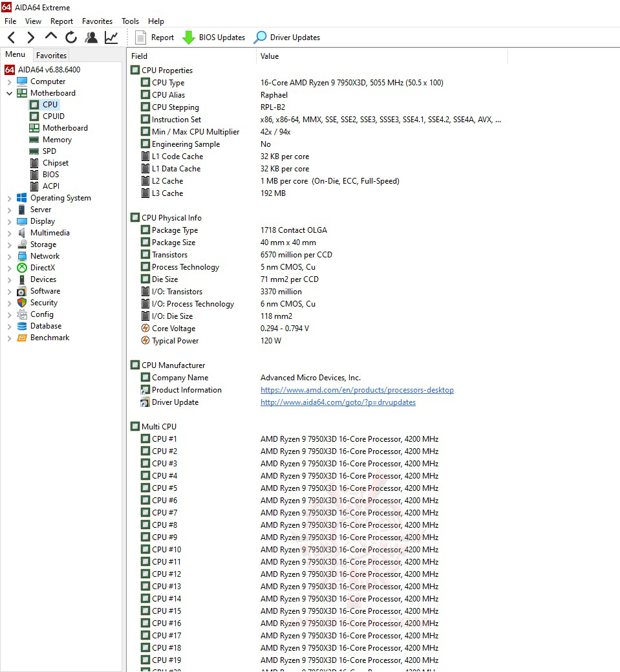620x672 pixels.
Task: Select the Motherboard sub-item icon
Action: tap(34, 127)
